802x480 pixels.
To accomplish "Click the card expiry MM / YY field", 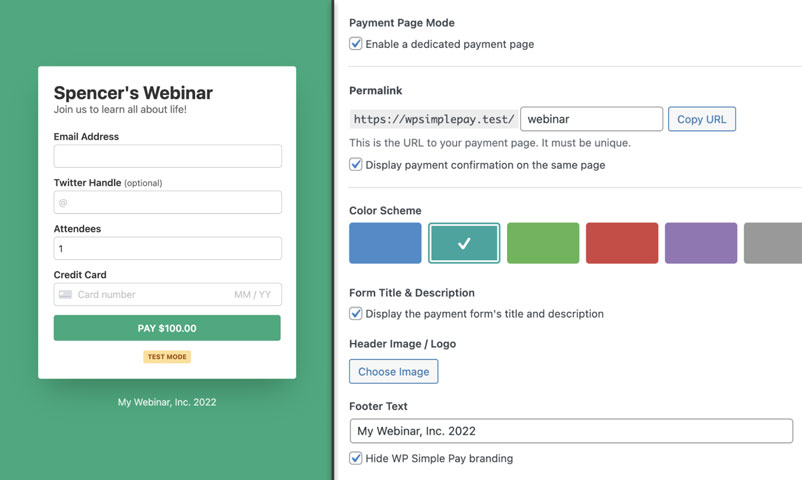I will click(252, 295).
